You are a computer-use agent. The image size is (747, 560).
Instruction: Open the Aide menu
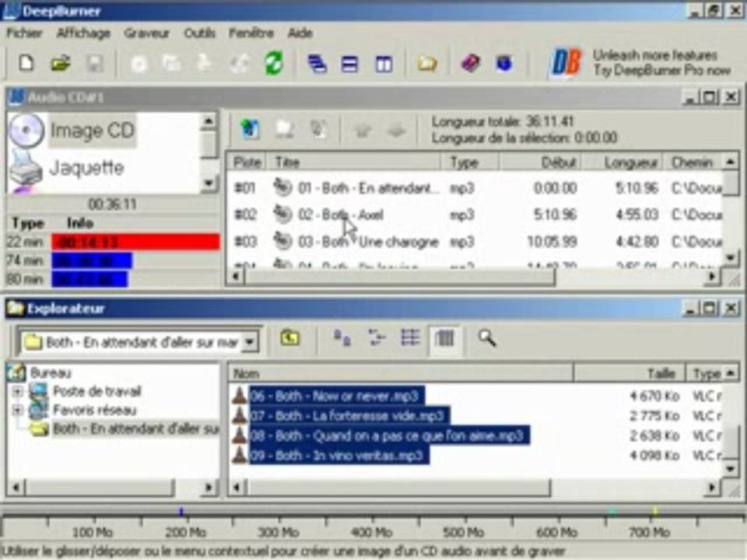click(x=300, y=33)
